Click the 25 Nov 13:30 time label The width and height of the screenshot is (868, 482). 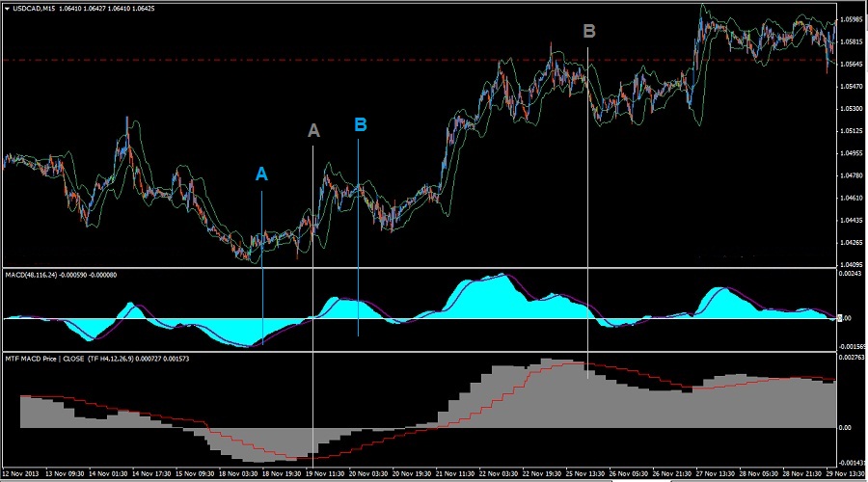tap(585, 474)
